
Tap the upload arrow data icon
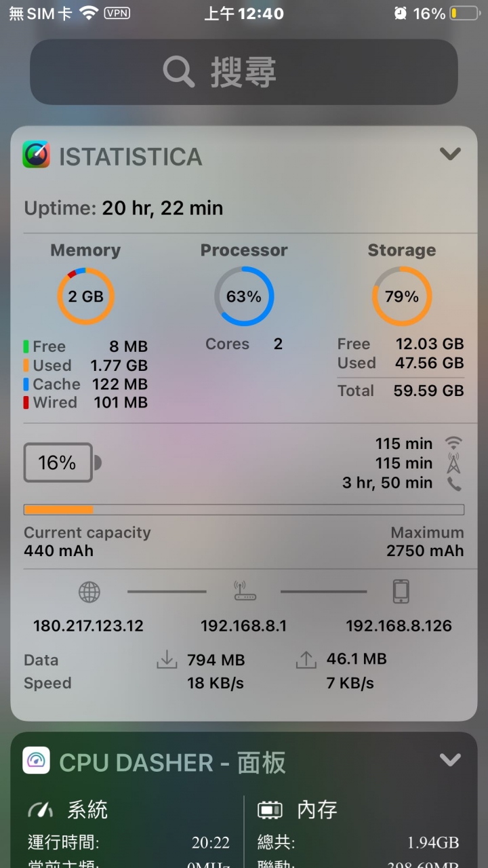pyautogui.click(x=306, y=660)
